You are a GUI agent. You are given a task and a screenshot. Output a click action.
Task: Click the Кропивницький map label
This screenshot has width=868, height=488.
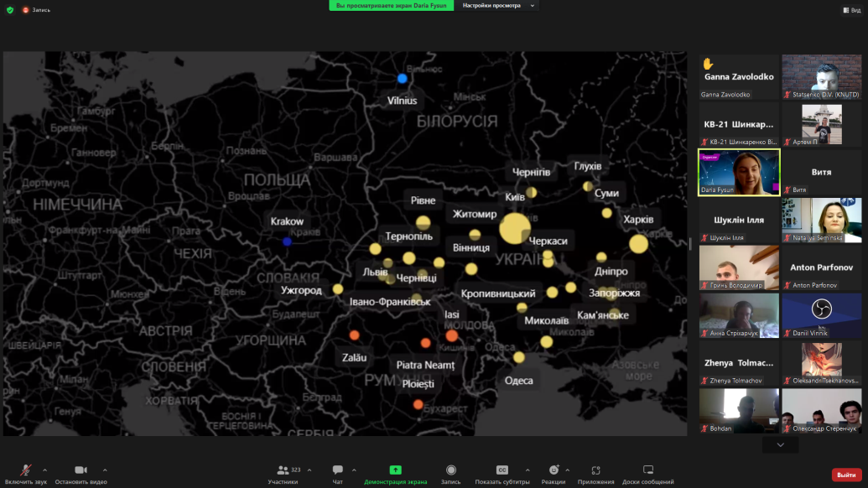click(x=498, y=293)
